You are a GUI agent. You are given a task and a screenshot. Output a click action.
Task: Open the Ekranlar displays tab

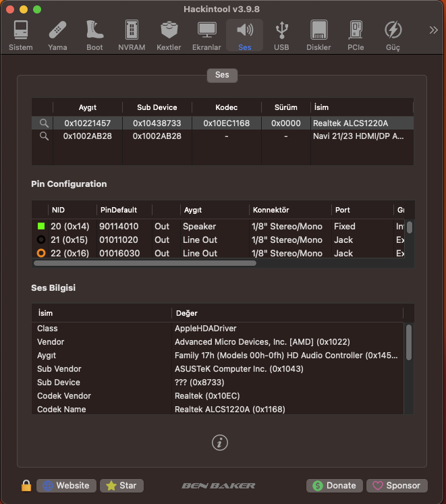pos(206,35)
